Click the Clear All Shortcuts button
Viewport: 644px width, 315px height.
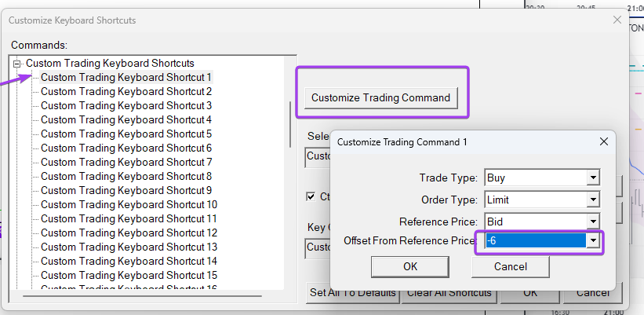click(x=449, y=293)
